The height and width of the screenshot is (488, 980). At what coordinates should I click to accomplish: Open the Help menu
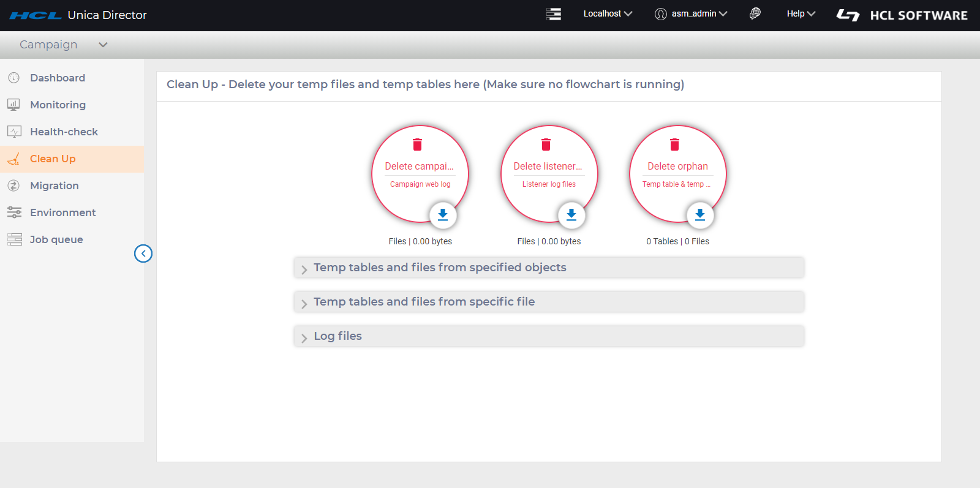801,13
